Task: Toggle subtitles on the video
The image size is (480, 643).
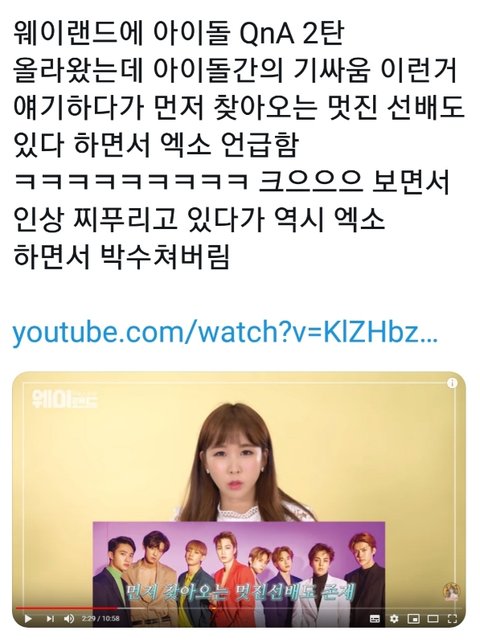Action: pyautogui.click(x=375, y=618)
